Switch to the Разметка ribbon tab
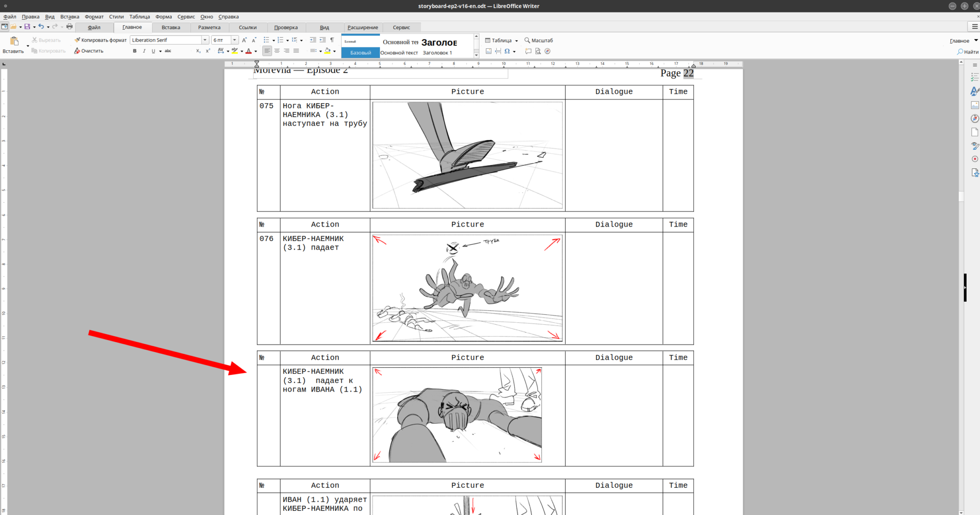This screenshot has height=515, width=980. [x=209, y=27]
